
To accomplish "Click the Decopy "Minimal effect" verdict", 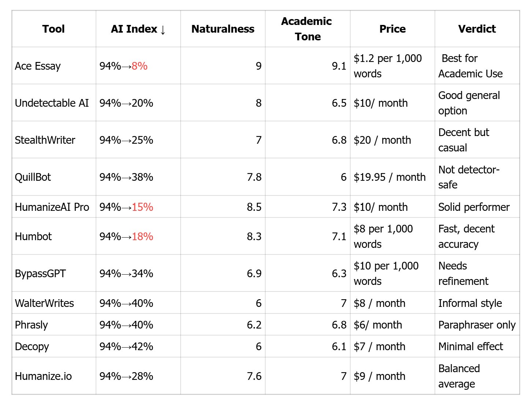I will (x=470, y=346).
